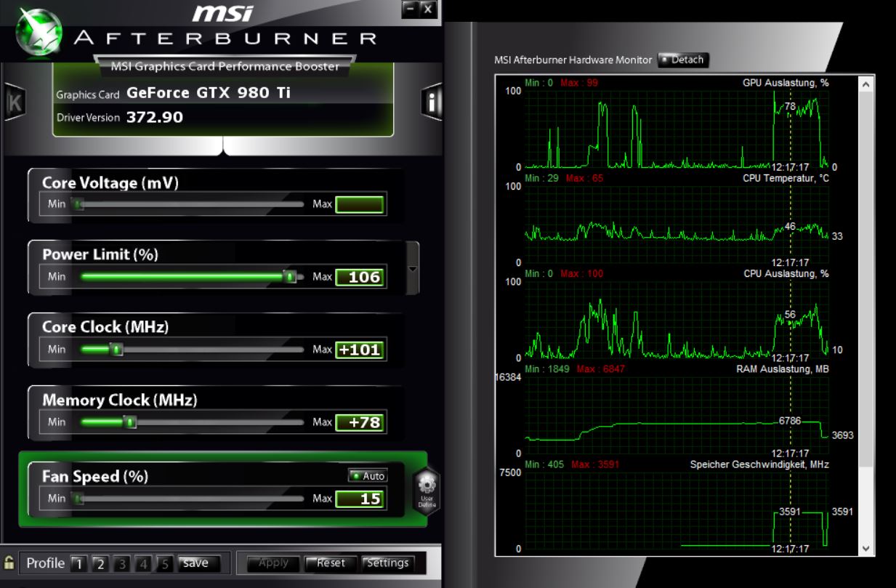Click the Fan Speed slider handle
The image size is (896, 588).
78,499
